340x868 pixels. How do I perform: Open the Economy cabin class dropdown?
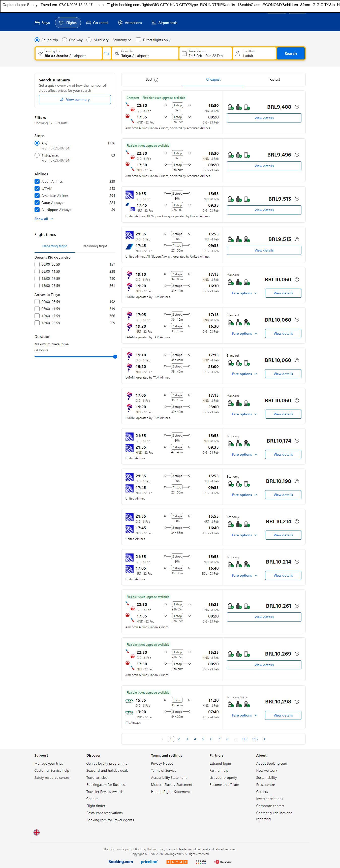pos(122,40)
